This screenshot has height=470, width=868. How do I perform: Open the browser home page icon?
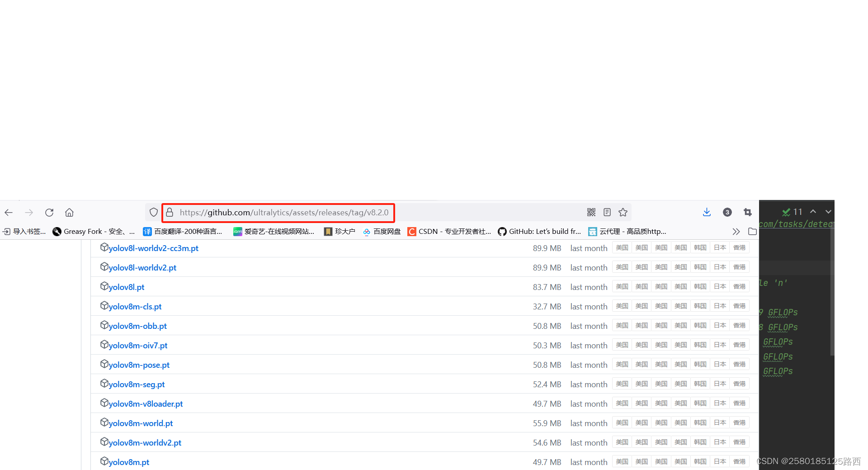tap(69, 212)
